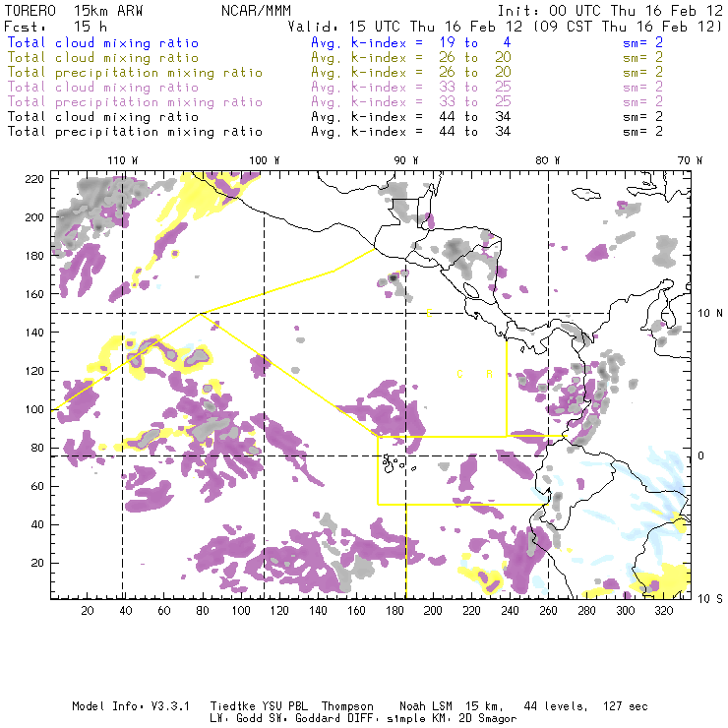Viewport: 728px width, 728px height.
Task: Click the '240' tick label on the horizontal axis
Action: tap(510, 611)
